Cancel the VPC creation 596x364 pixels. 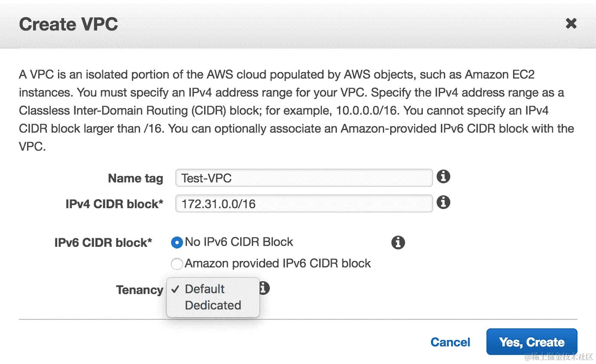coord(450,342)
